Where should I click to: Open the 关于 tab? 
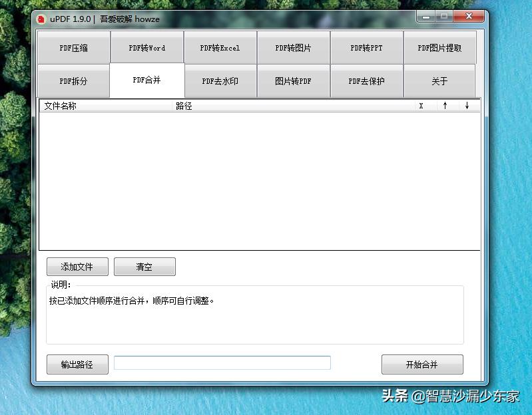coord(439,81)
